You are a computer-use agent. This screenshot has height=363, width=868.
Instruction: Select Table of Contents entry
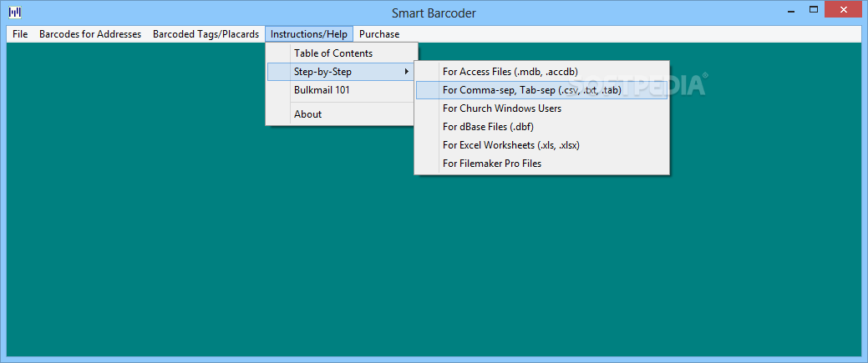342,53
